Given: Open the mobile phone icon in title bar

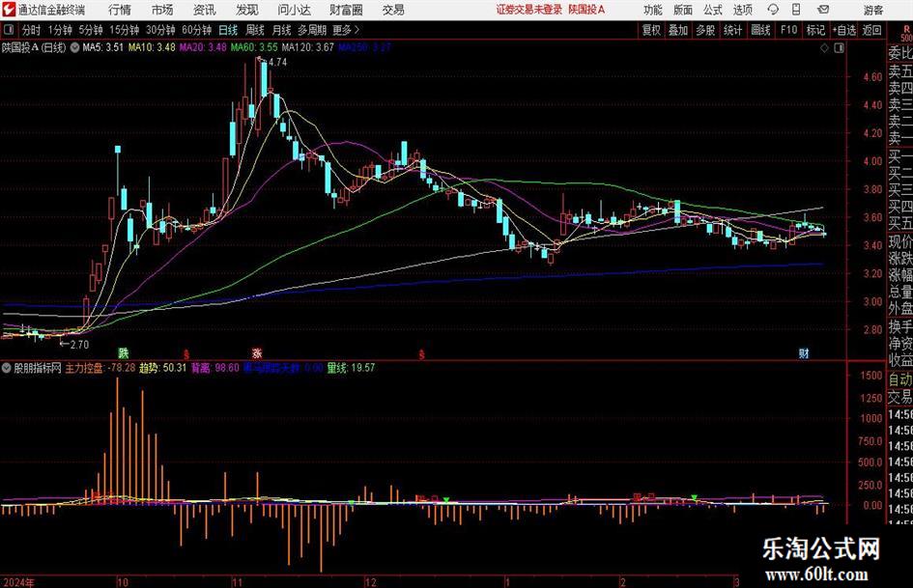Looking at the screenshot, I should tap(796, 10).
